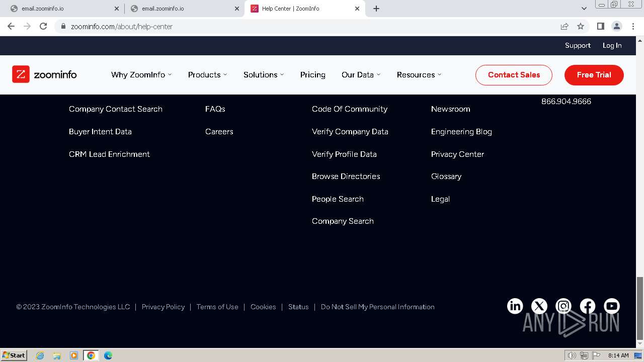Open media player taskbar icon

(x=74, y=355)
